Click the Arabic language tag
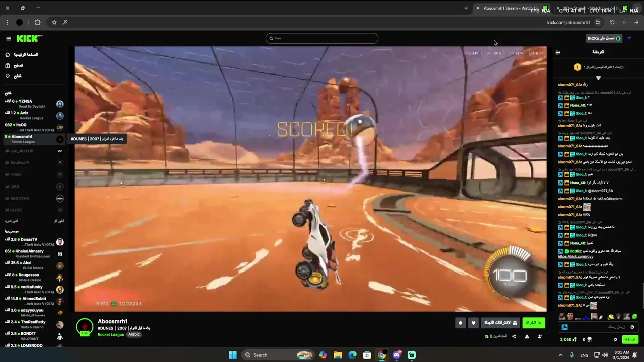 134,334
